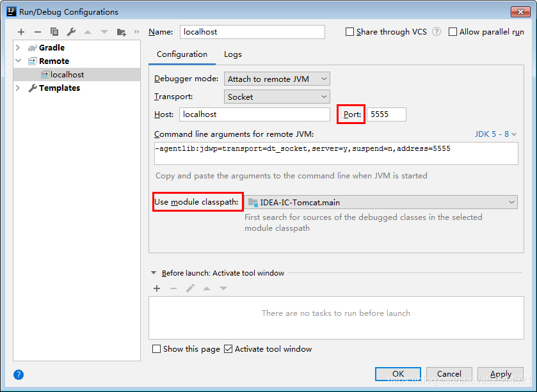Move before launch task up

point(207,288)
